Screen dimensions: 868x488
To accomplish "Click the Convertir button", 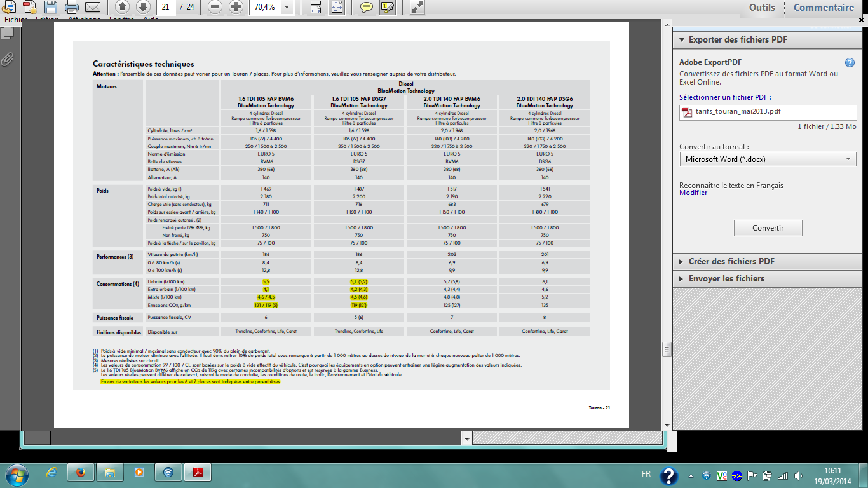I will pyautogui.click(x=768, y=228).
